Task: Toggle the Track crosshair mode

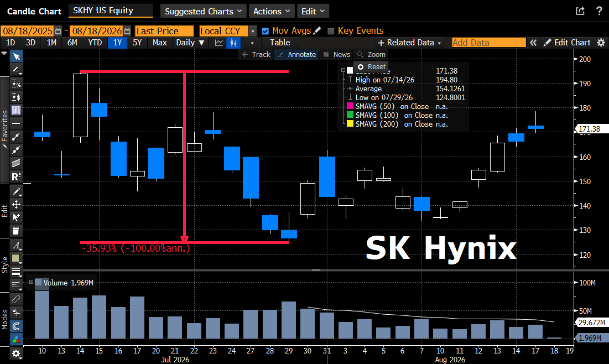Action: point(256,54)
